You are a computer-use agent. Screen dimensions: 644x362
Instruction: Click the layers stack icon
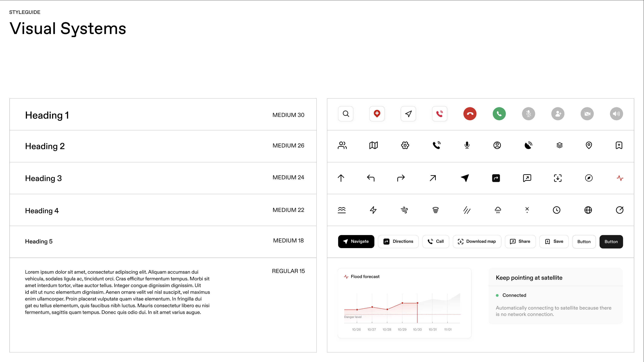click(559, 145)
